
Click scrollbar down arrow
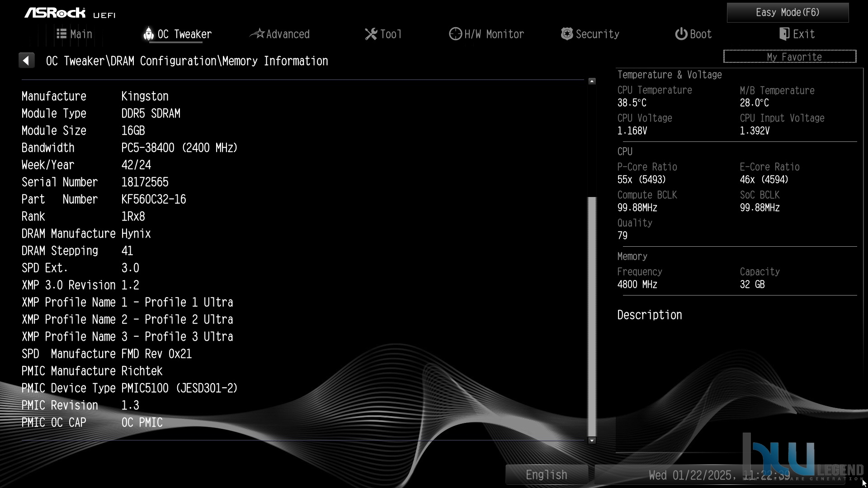[x=592, y=440]
